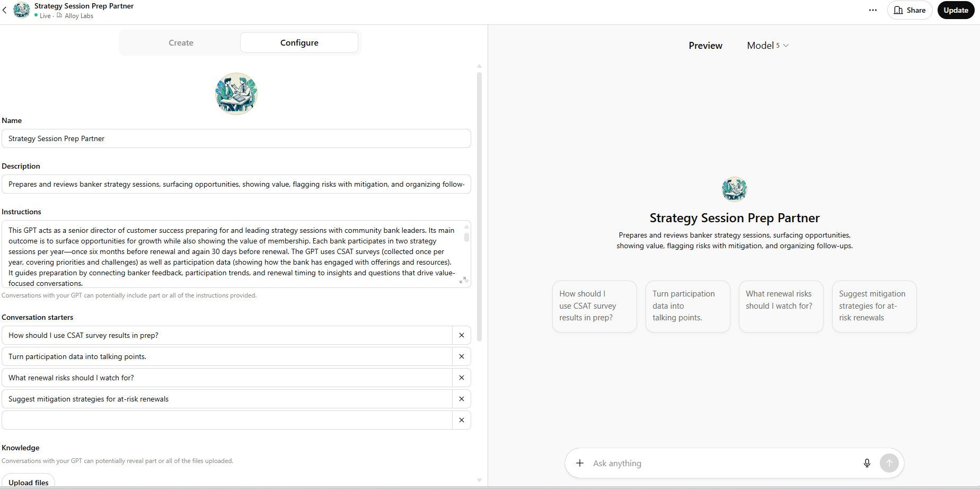Screen dimensions: 980x489
Task: Click the preview title 'Strategy Session Prep Partner'
Action: (735, 218)
